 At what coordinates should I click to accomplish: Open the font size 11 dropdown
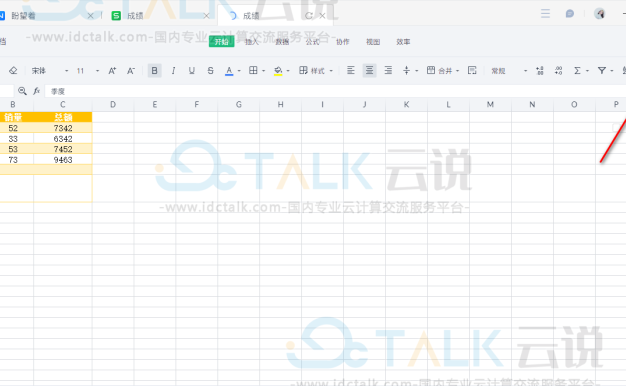click(97, 71)
